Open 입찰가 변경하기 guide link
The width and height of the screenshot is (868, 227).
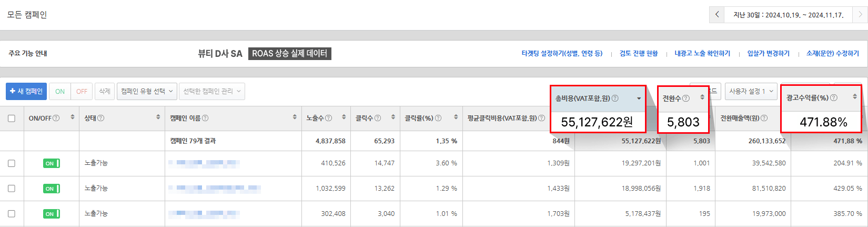[768, 54]
